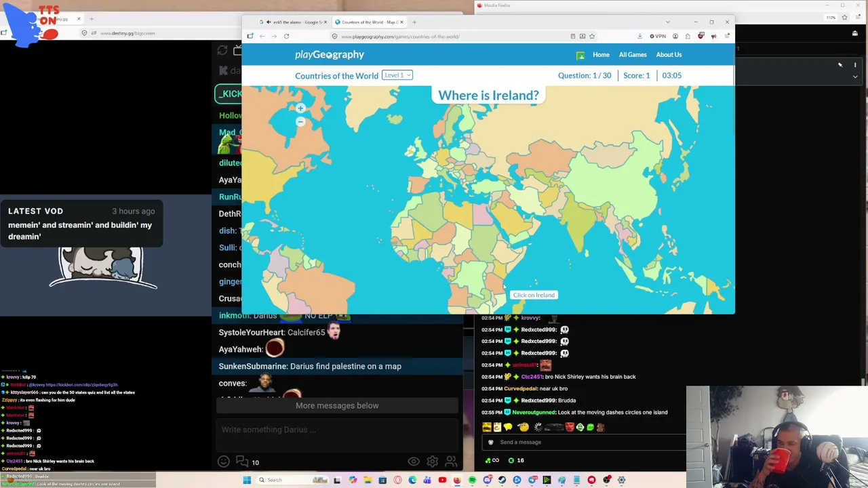Image resolution: width=868 pixels, height=488 pixels.
Task: Open the Windows Start menu
Action: [247, 480]
